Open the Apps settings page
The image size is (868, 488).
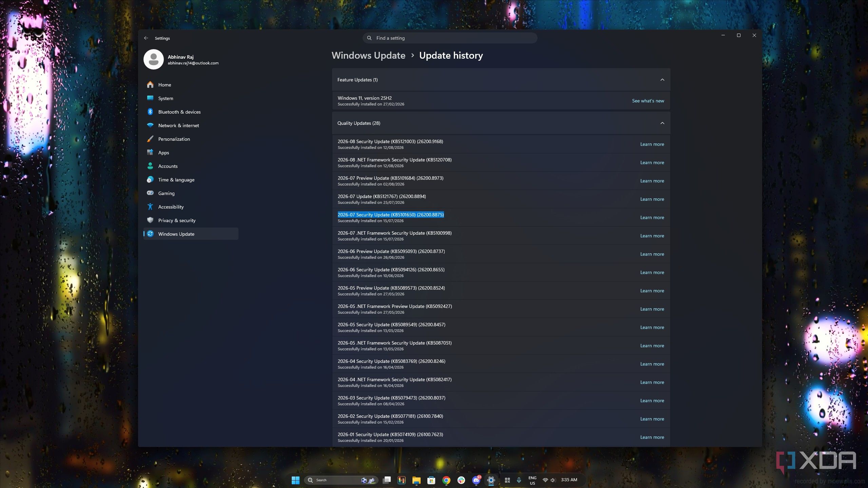coord(191,153)
